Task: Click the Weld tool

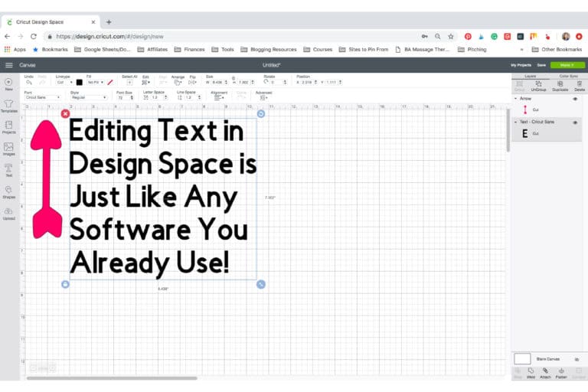Action: (x=531, y=373)
